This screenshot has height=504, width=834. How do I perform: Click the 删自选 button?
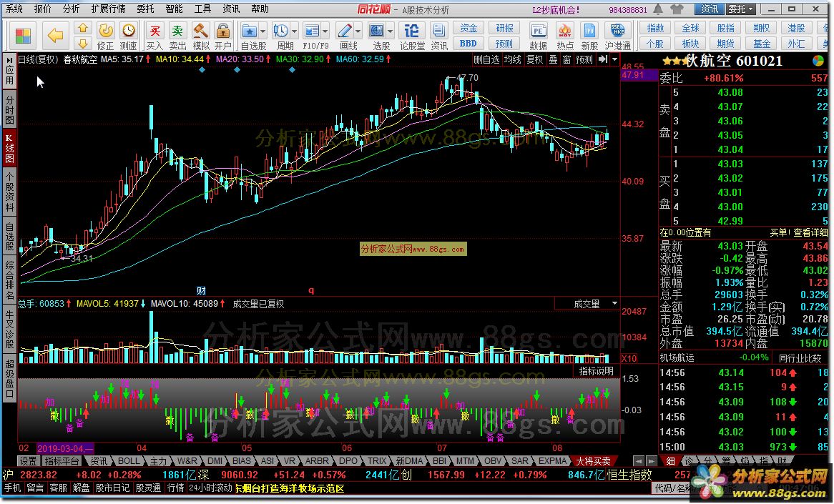point(486,59)
